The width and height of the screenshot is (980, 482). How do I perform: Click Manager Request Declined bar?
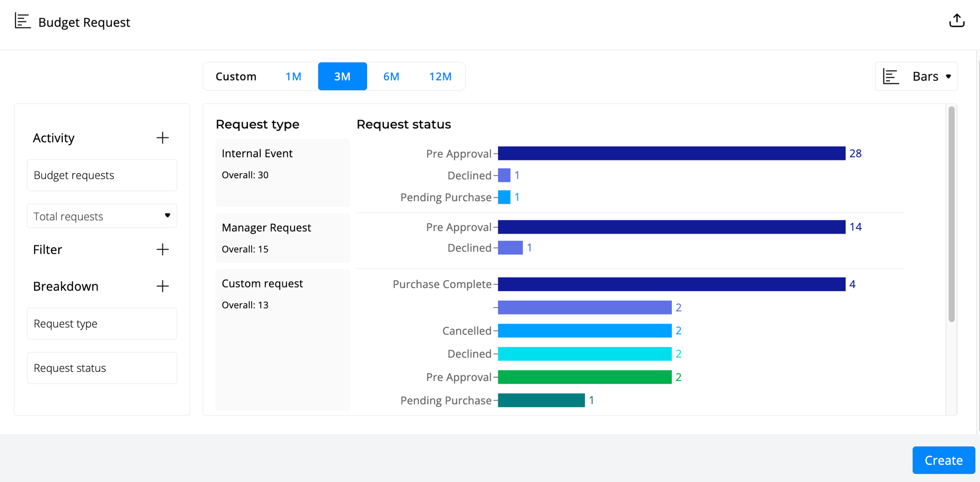pos(510,248)
